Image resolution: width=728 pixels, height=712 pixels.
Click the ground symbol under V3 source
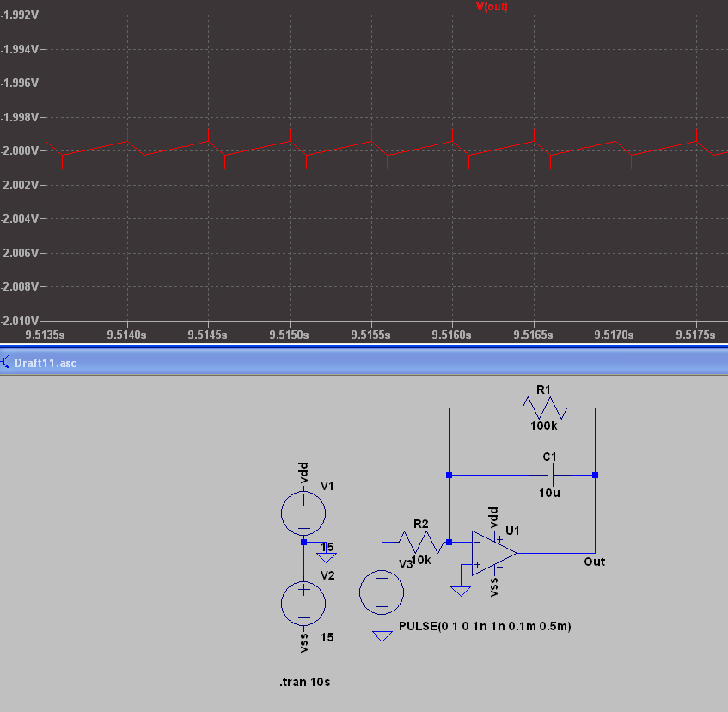point(382,636)
